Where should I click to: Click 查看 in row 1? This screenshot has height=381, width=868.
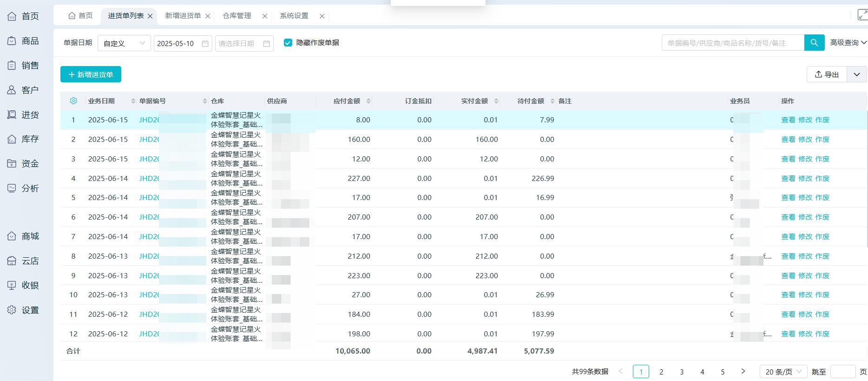point(788,120)
